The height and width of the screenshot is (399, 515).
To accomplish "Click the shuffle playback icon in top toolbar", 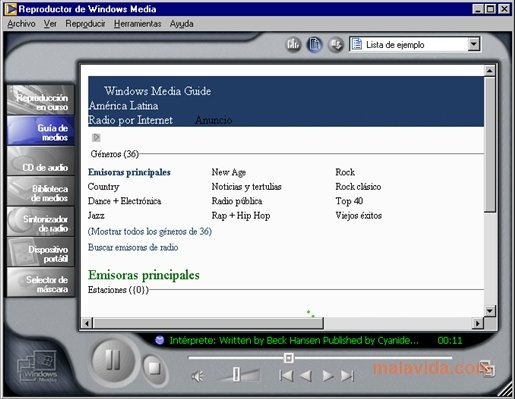I will point(336,44).
